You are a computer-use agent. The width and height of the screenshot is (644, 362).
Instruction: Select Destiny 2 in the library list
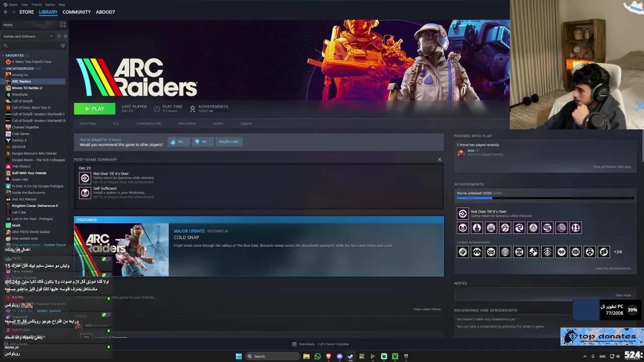(19, 140)
